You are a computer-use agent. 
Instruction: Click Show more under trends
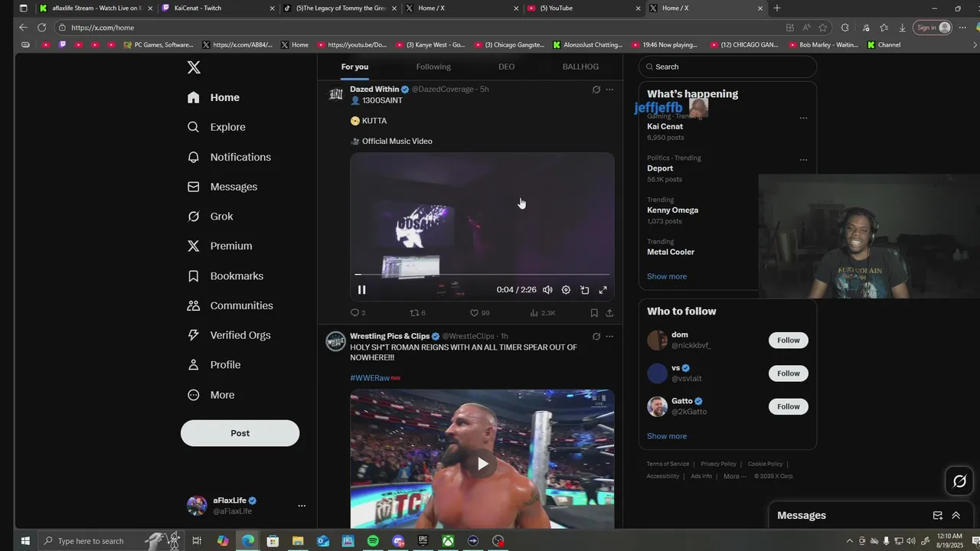click(667, 276)
